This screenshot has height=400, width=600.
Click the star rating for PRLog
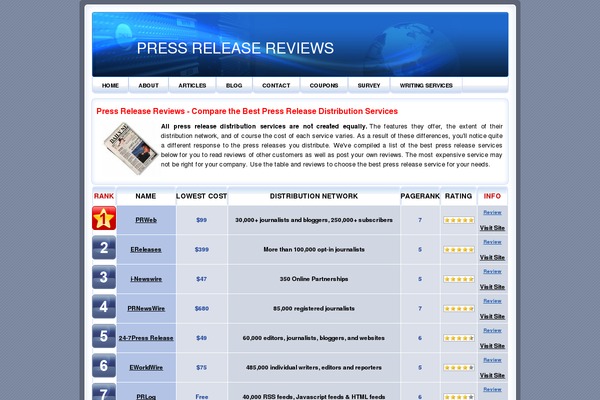point(459,397)
